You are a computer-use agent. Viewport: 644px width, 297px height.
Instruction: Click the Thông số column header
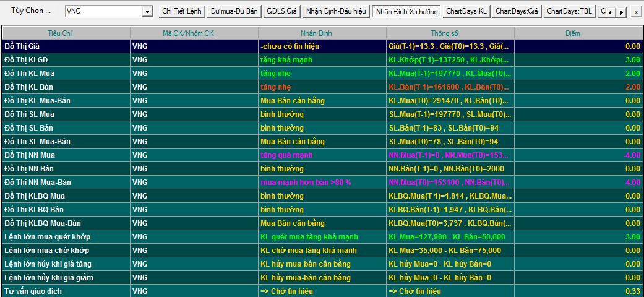point(450,33)
